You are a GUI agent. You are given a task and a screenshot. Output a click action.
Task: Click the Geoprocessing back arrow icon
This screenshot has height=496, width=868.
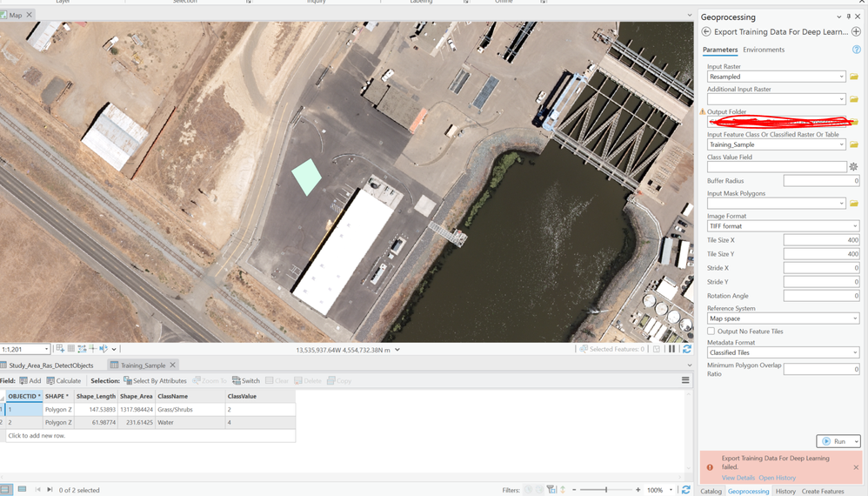(706, 32)
